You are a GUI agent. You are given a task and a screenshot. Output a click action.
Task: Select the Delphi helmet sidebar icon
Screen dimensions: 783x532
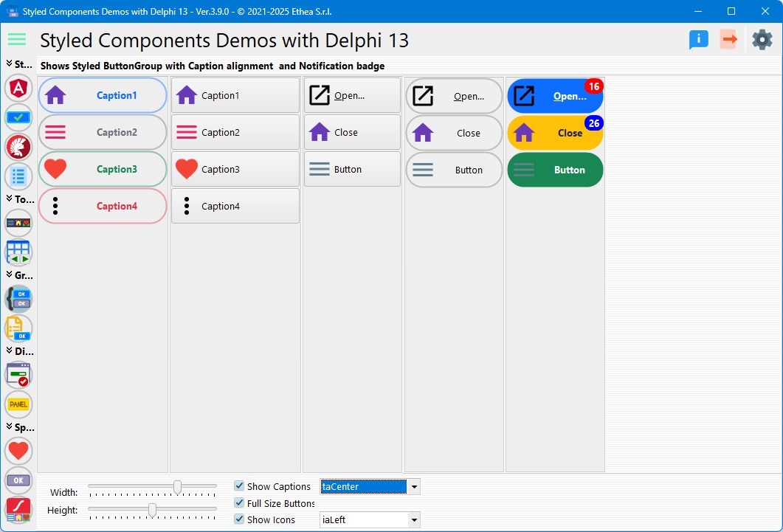pyautogui.click(x=18, y=147)
